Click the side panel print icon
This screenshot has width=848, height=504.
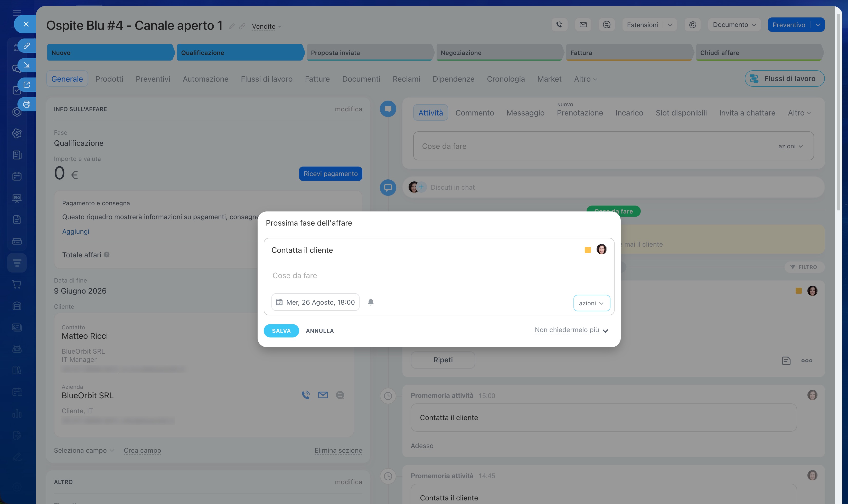[26, 104]
